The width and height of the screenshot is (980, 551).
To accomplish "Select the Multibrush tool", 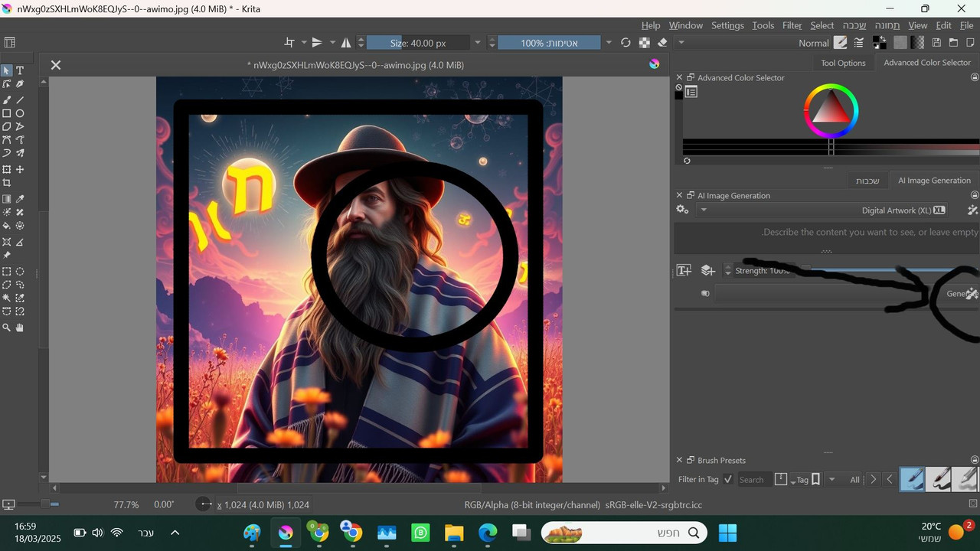I will coord(20,153).
